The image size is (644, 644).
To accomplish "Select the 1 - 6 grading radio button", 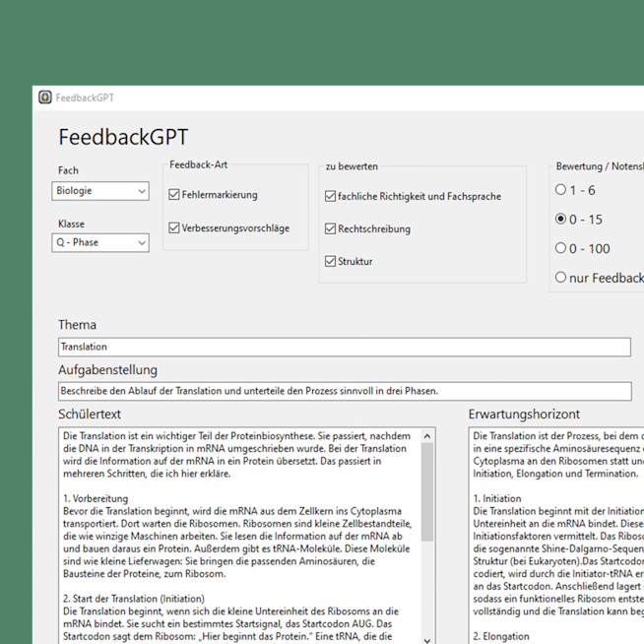I will 560,190.
